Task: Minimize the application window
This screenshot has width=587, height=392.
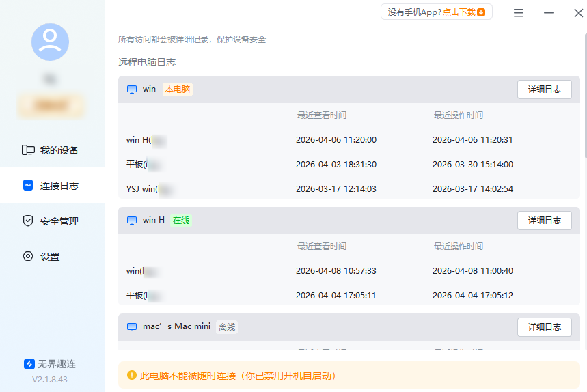Action: point(549,13)
